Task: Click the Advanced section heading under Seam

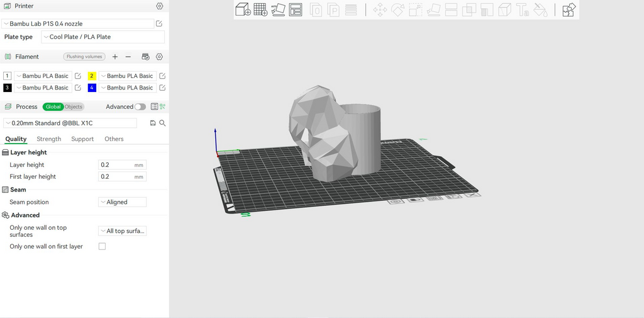Action: tap(25, 215)
